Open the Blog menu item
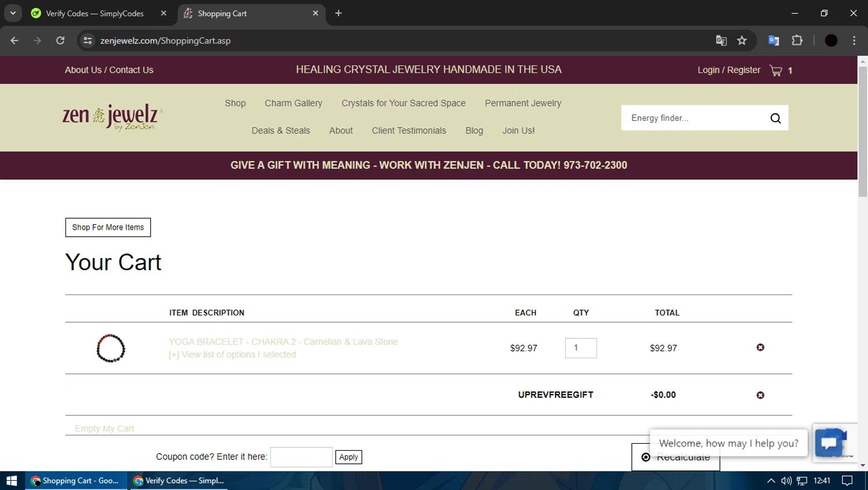 [474, 131]
